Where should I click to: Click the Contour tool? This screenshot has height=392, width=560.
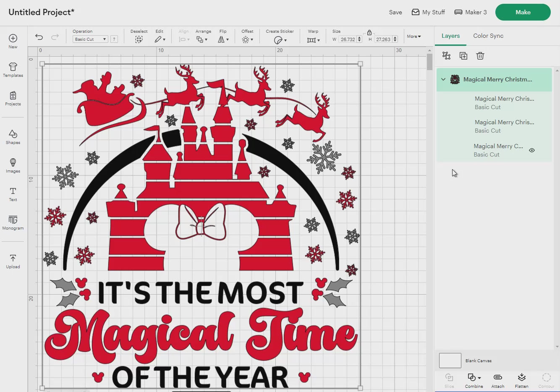pyautogui.click(x=546, y=380)
